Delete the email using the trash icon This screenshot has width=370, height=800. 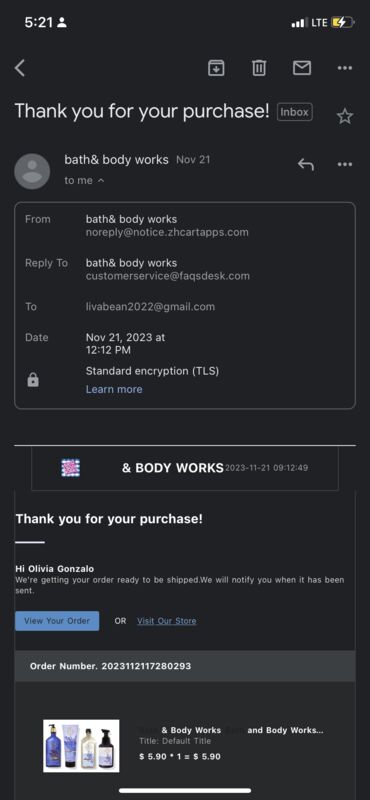tap(259, 67)
